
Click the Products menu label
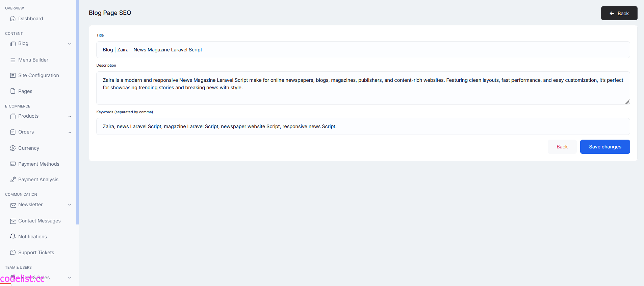[x=28, y=116]
